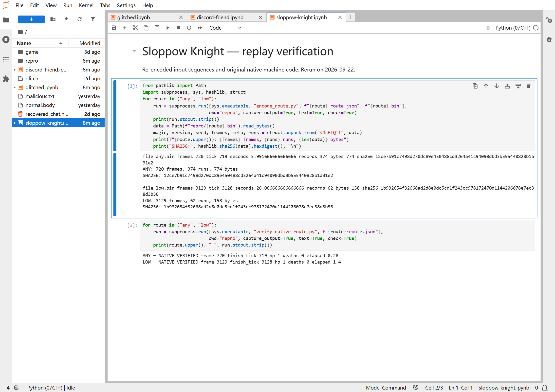
Task: Restart kernel and run all cells
Action: [x=200, y=28]
